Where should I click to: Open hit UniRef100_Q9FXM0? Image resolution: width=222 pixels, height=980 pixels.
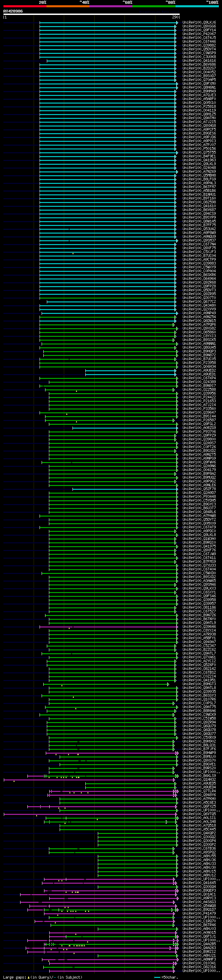(x=199, y=84)
